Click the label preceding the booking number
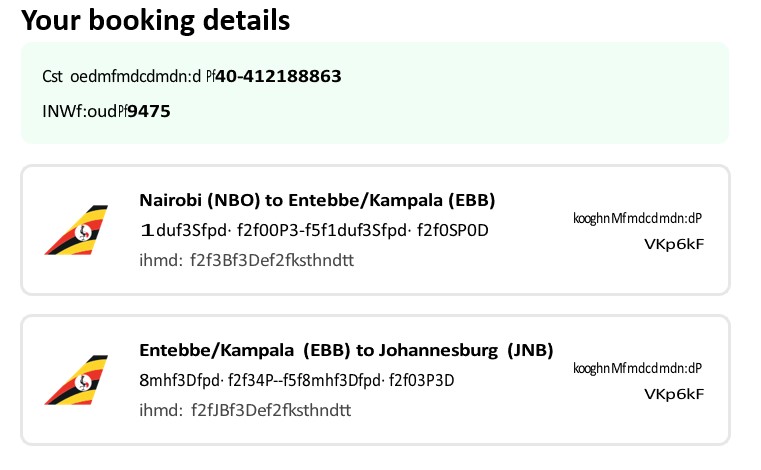Viewport: 761px width, 470px height. click(128, 76)
